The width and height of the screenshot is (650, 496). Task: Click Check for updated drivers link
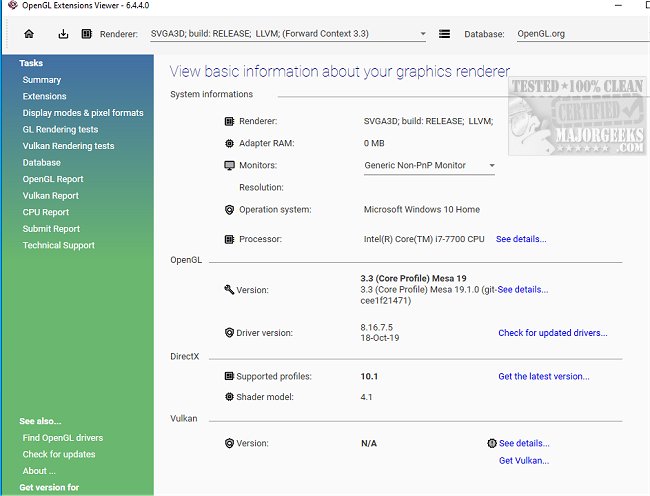[x=552, y=333]
